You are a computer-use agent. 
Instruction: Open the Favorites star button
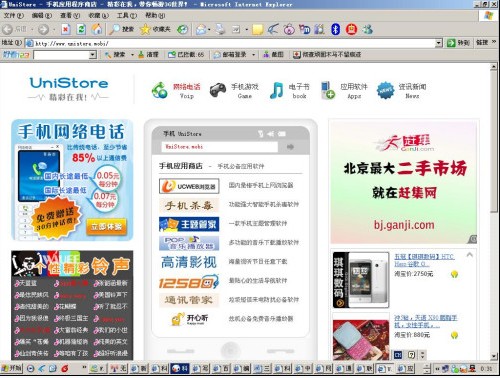pyautogui.click(x=155, y=29)
